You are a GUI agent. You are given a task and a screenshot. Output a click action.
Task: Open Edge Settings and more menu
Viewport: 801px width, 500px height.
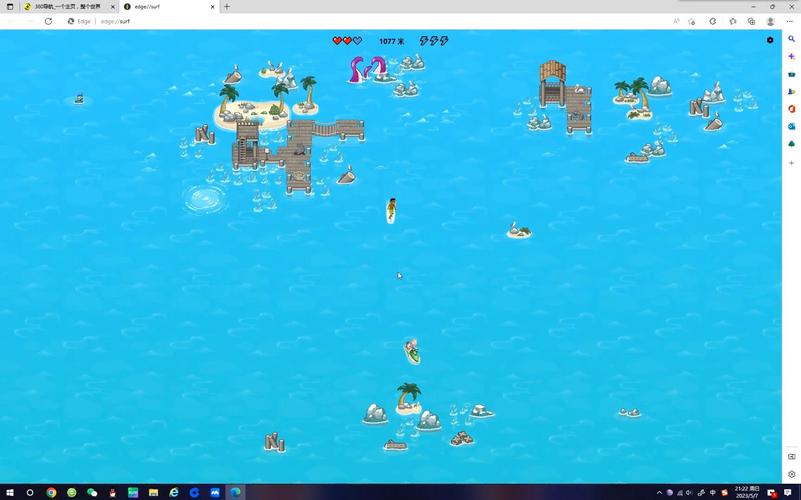[790, 21]
